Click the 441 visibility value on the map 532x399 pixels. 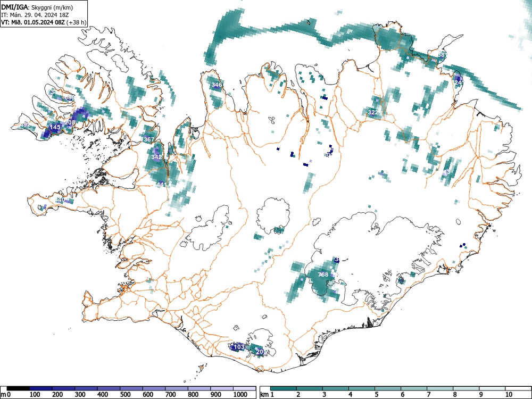pos(161,185)
